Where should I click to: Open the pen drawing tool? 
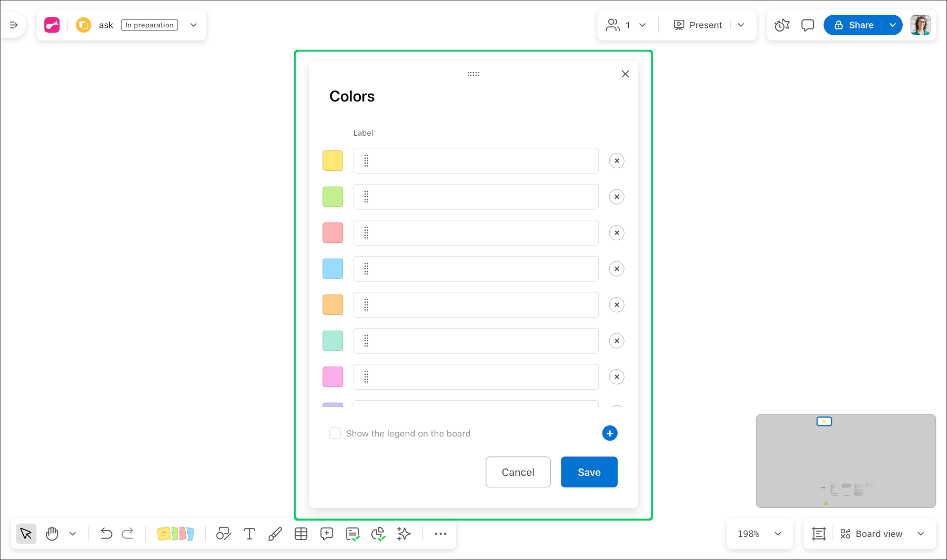point(275,534)
